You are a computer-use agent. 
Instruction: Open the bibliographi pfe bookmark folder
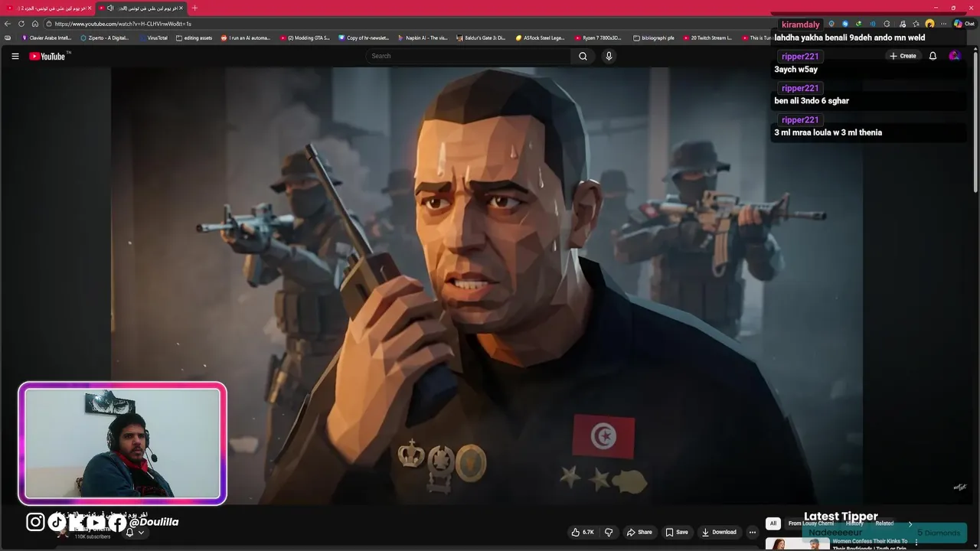pyautogui.click(x=654, y=37)
